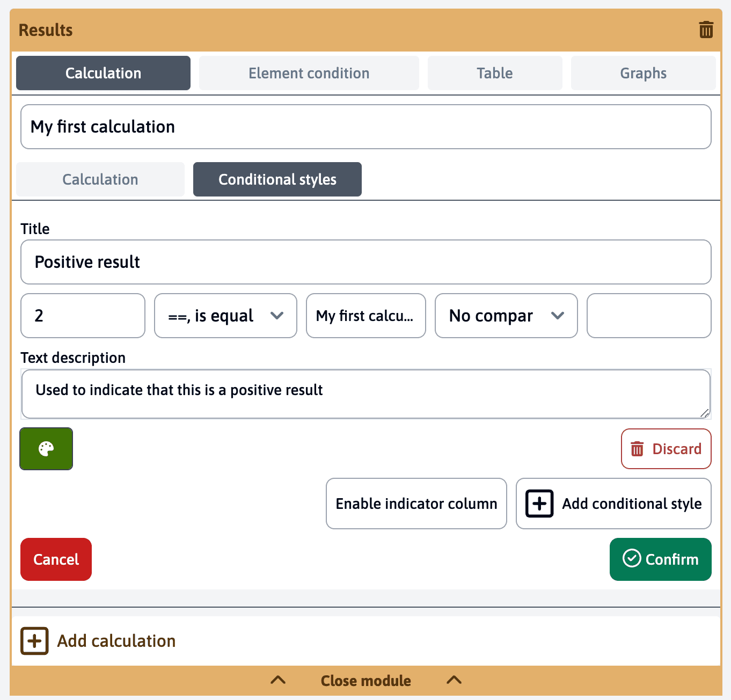Switch to the Element condition tab
The image size is (731, 700).
pos(309,73)
